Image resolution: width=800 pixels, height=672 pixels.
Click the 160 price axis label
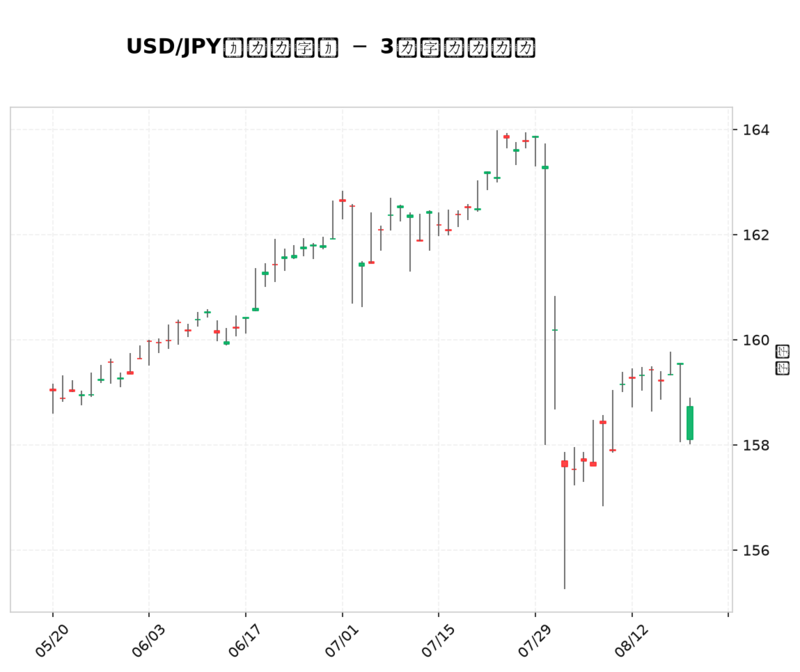click(x=756, y=340)
